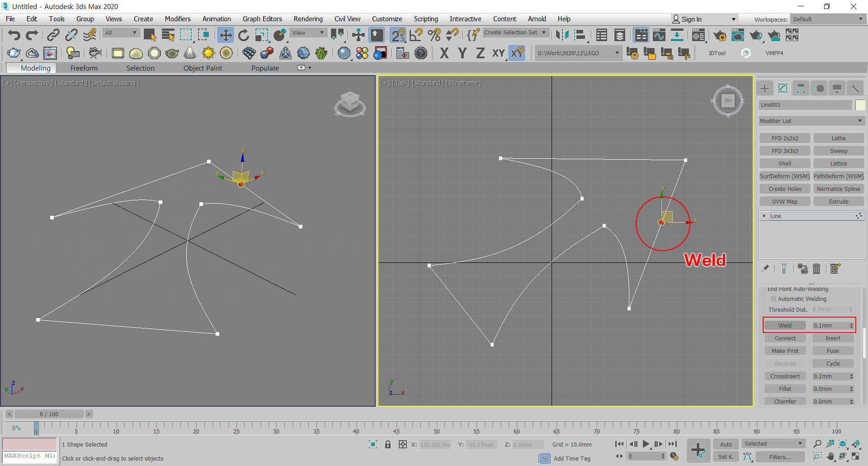Toggle the Percent Snap icon
The width and height of the screenshot is (868, 466).
click(434, 35)
